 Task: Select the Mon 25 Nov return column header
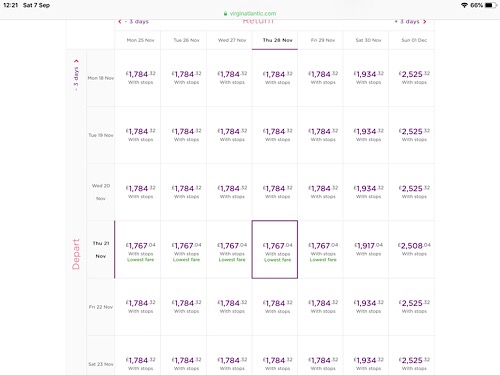point(138,40)
